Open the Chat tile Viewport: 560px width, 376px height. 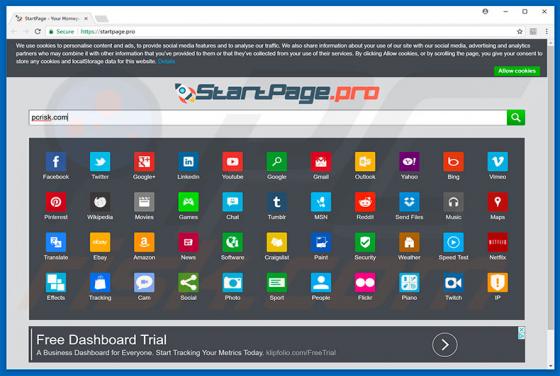(232, 202)
